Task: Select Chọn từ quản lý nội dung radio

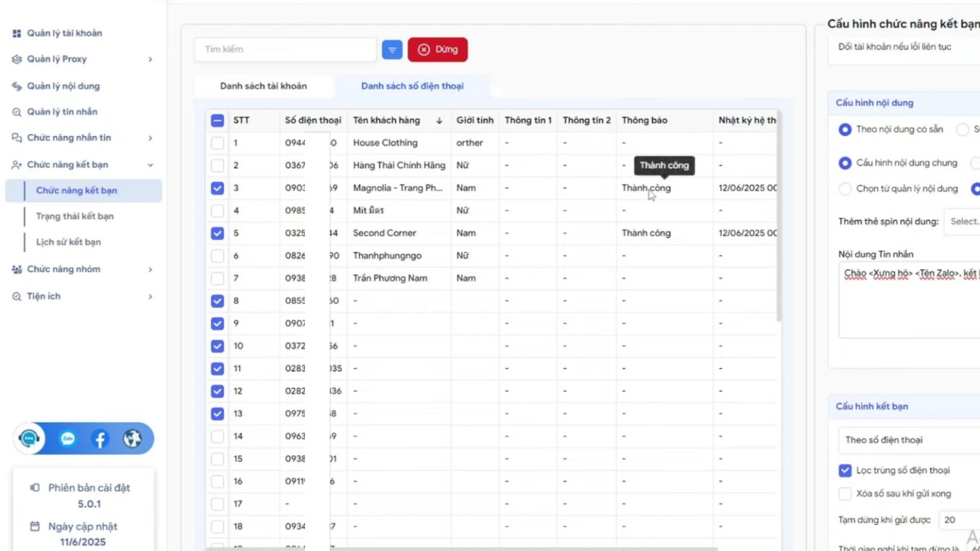Action: pyautogui.click(x=845, y=189)
